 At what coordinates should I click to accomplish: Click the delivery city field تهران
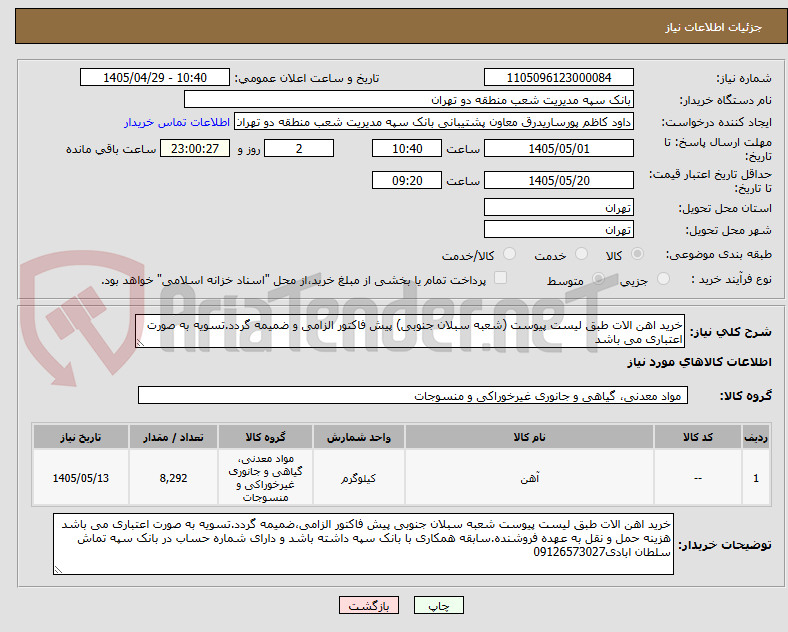point(559,230)
